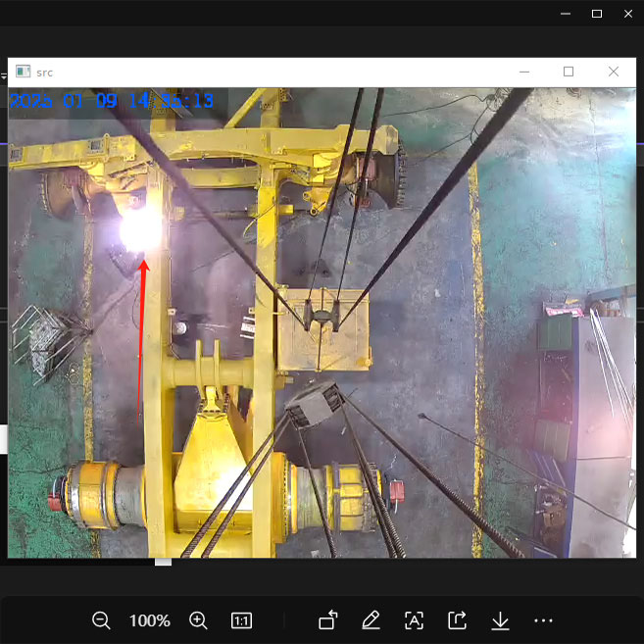
Task: Maximize the src window
Action: [x=569, y=72]
